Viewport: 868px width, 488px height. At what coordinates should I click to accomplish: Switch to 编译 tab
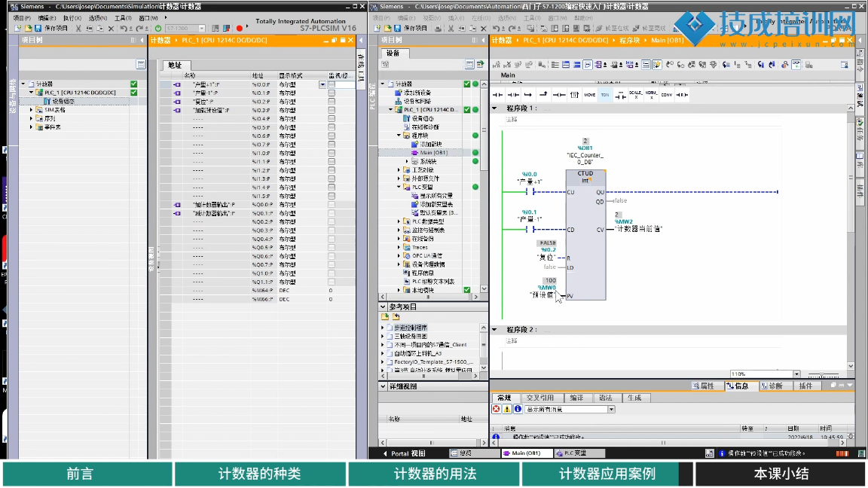coord(577,398)
